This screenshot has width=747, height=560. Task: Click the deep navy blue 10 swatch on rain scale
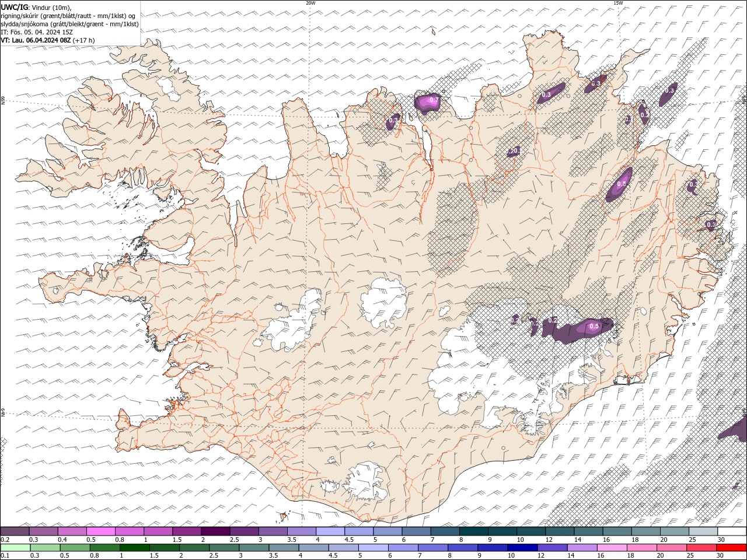(x=522, y=548)
